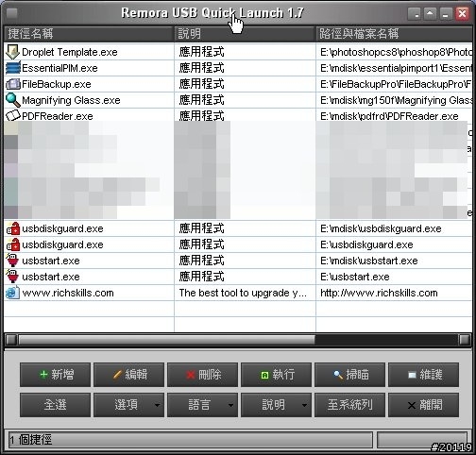Click the roll-up arrow button in the title bar
Viewport: 476px width, 455px height.
430,13
